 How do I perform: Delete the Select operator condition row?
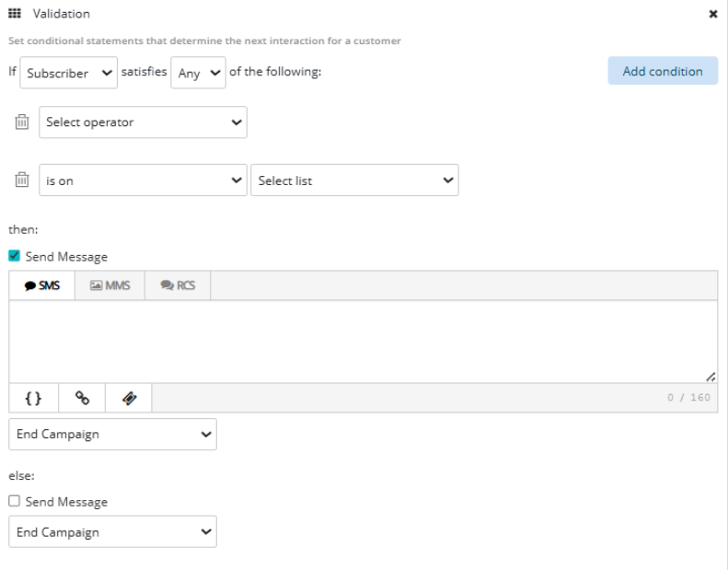23,122
